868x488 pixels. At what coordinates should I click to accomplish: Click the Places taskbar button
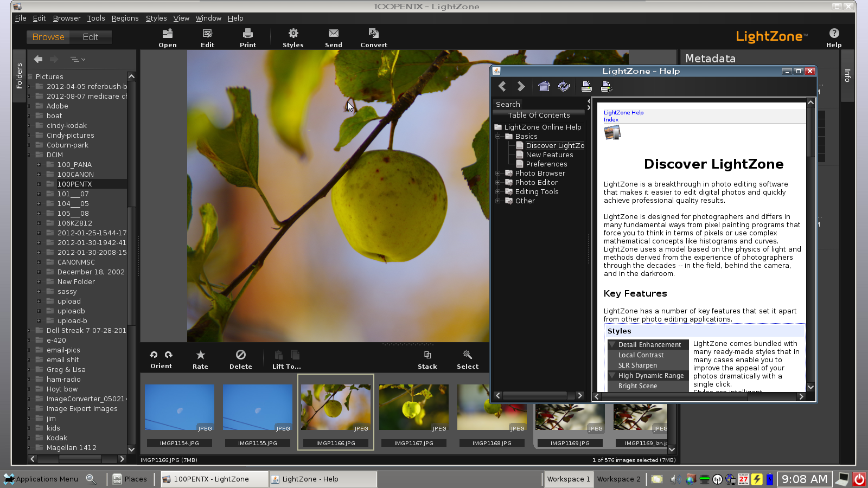[x=130, y=479]
